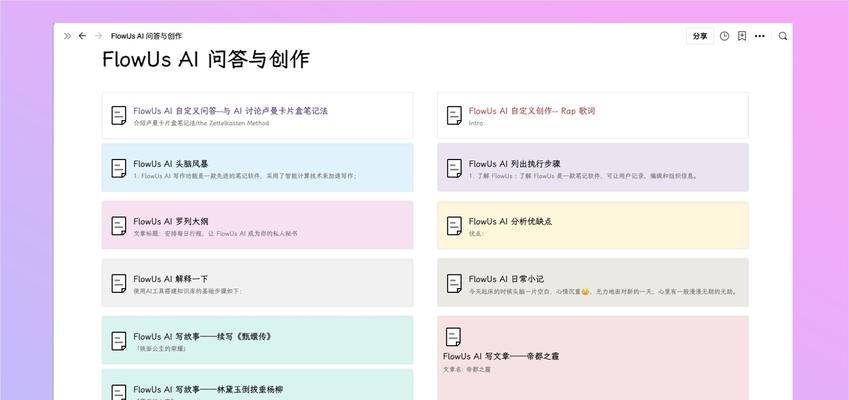Open page history clock icon
This screenshot has height=400, width=849.
[x=724, y=36]
